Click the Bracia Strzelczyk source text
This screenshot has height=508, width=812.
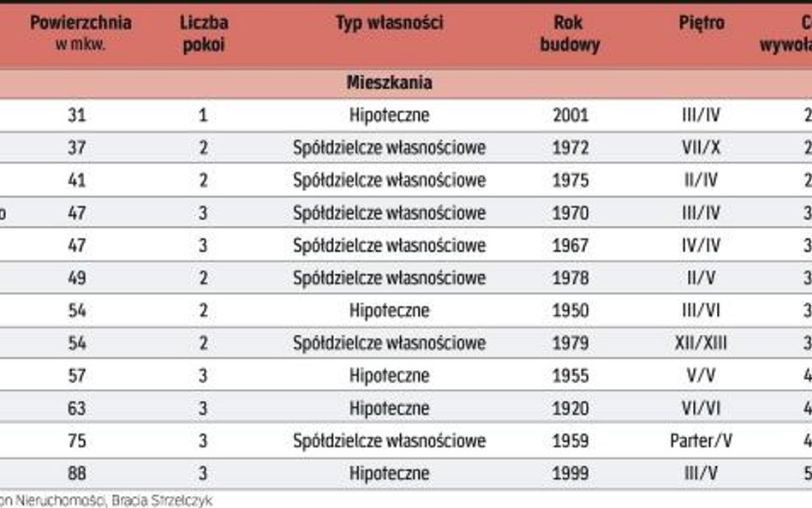click(x=162, y=501)
